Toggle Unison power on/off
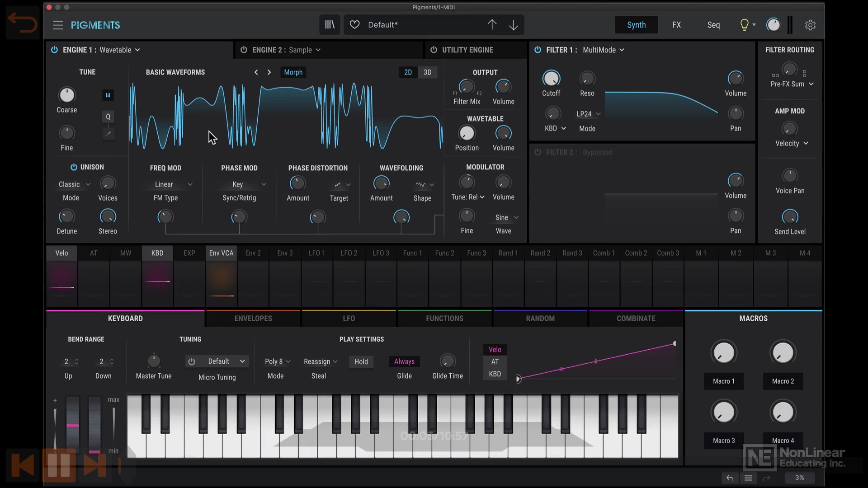 [74, 167]
